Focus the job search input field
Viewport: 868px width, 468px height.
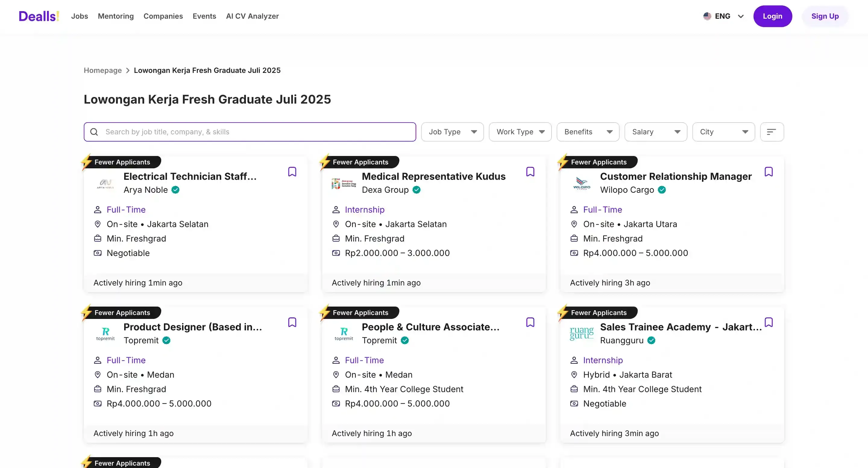[250, 132]
